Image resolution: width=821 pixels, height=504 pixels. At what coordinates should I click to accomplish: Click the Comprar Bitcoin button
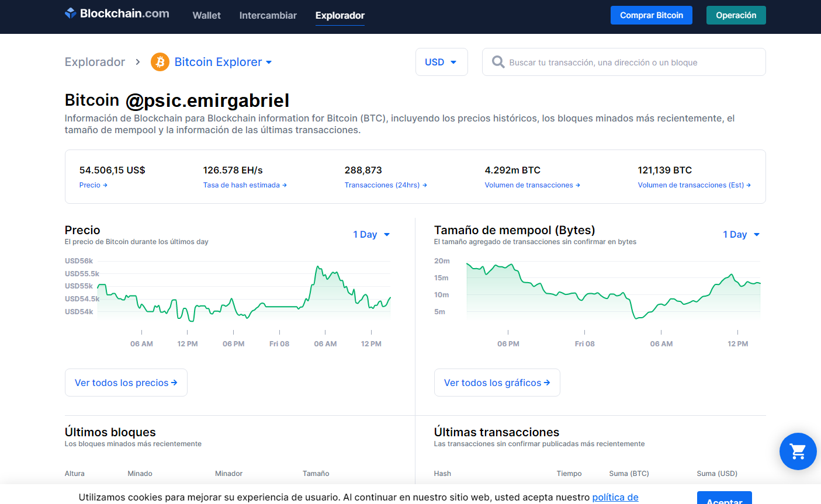point(652,15)
